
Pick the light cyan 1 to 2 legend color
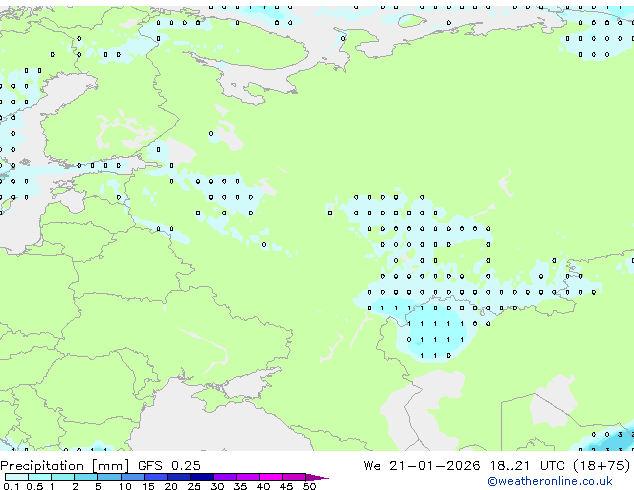coord(63,477)
